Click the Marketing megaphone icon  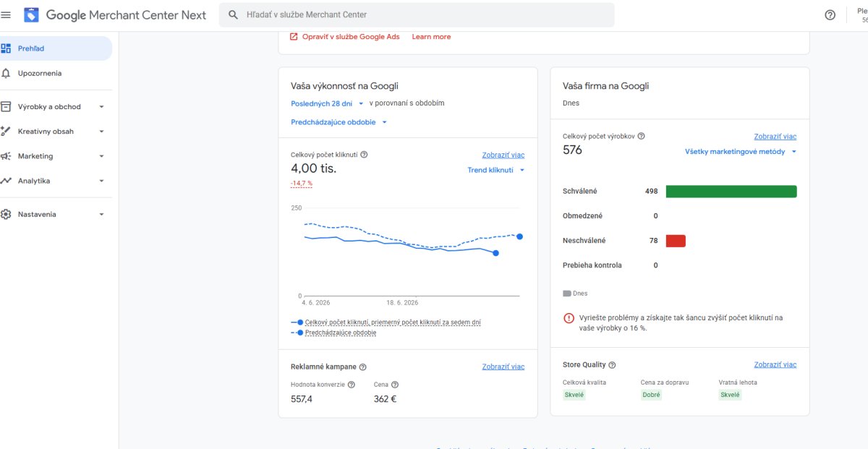(x=6, y=156)
